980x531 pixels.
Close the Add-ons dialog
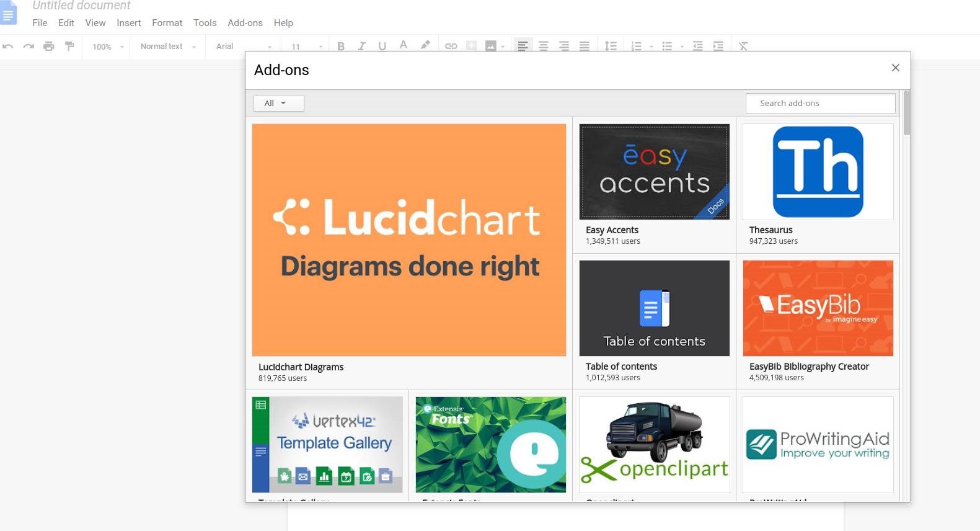pos(895,68)
